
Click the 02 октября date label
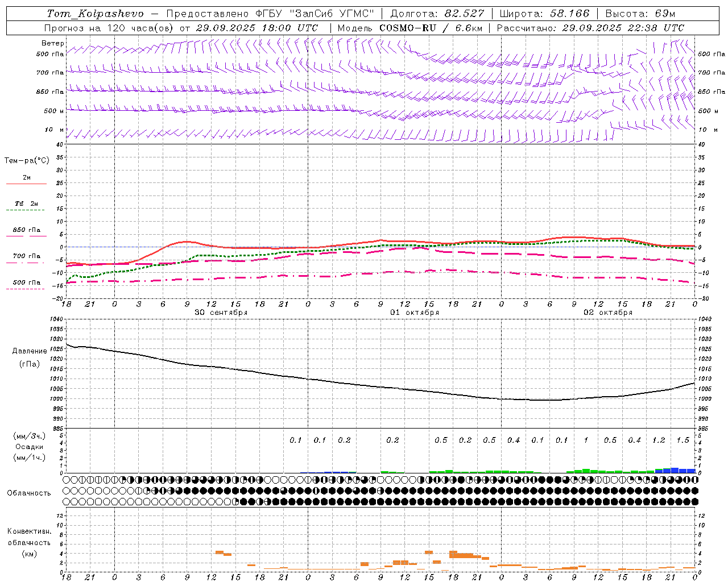[608, 313]
